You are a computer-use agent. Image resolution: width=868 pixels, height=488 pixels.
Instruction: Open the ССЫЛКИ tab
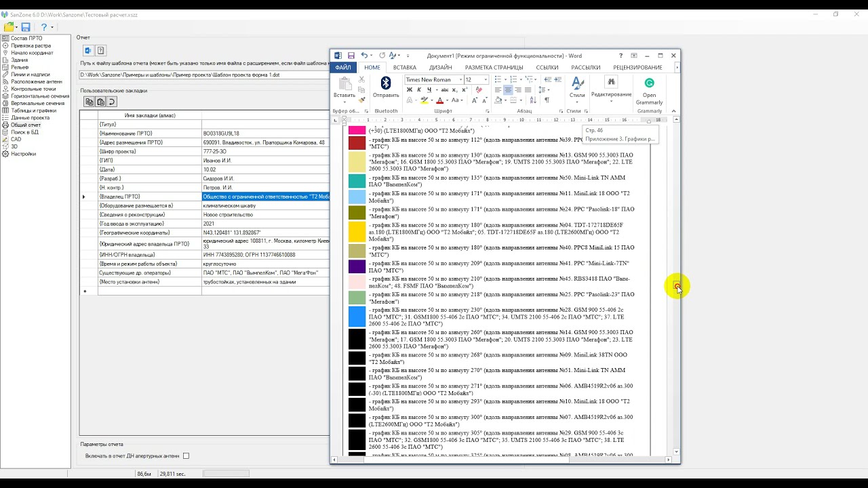point(547,67)
